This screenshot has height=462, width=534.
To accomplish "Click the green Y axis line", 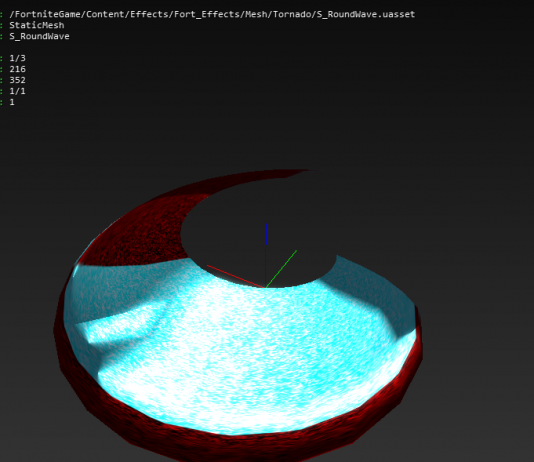I will tap(281, 269).
